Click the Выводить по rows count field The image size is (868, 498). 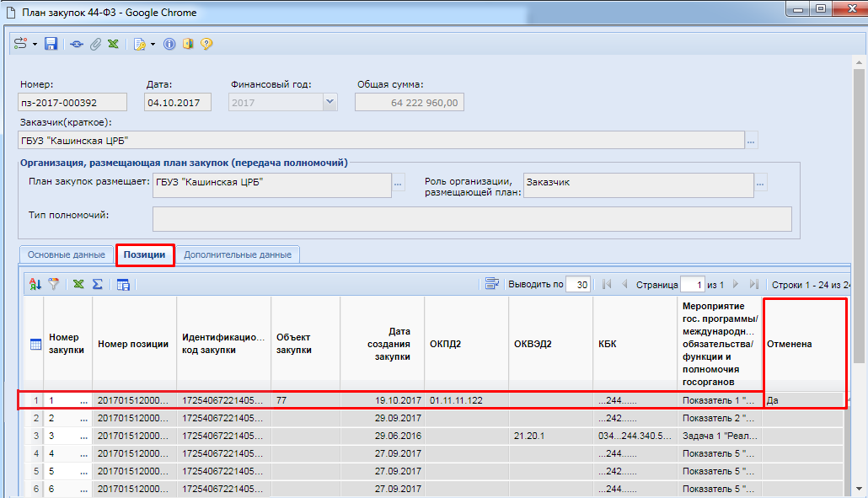pyautogui.click(x=577, y=284)
